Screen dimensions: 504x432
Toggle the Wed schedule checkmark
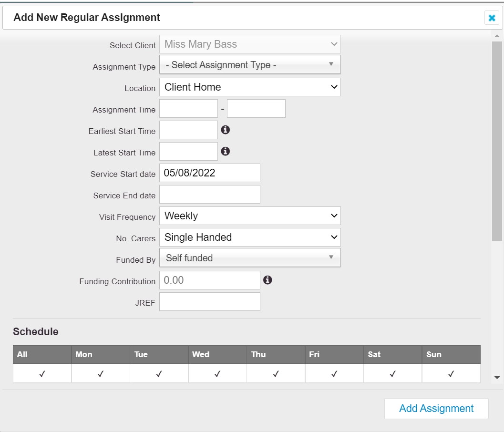click(x=217, y=373)
